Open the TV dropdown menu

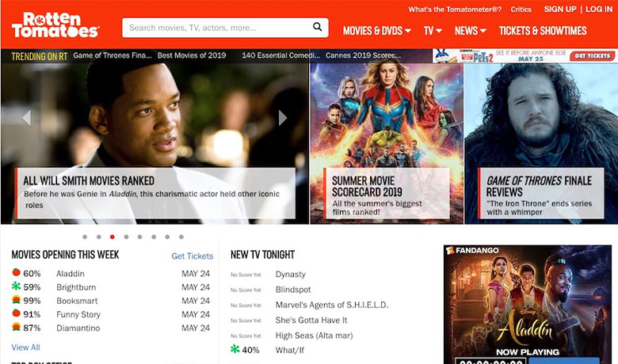(x=433, y=31)
